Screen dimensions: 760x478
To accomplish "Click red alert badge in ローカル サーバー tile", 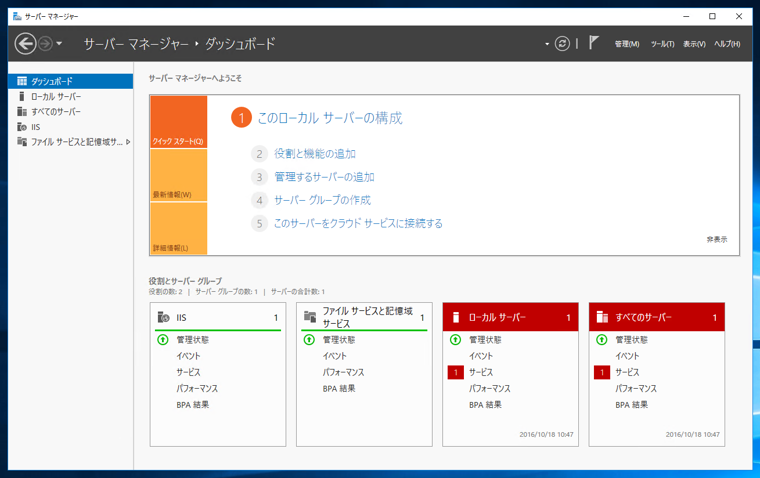I will (x=456, y=372).
